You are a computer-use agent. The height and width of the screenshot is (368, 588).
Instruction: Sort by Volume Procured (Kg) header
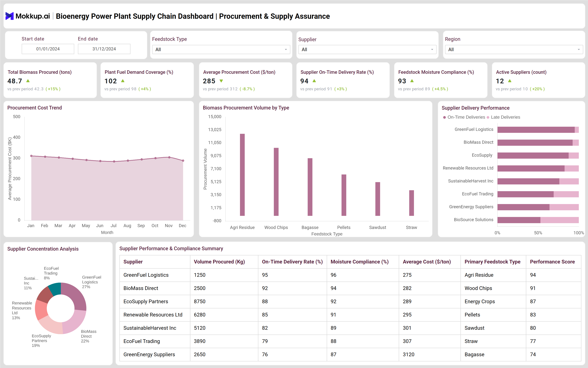(219, 262)
